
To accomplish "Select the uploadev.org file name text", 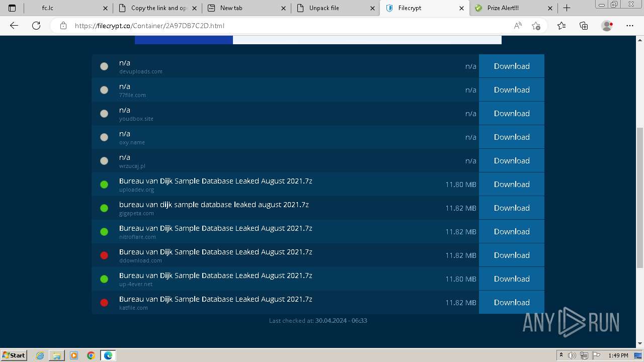I will click(x=216, y=181).
